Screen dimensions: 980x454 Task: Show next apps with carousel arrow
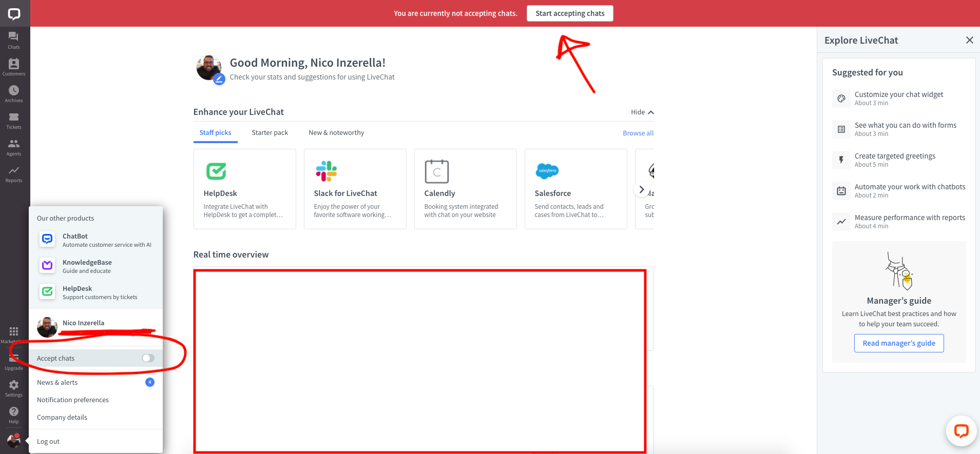tap(641, 189)
